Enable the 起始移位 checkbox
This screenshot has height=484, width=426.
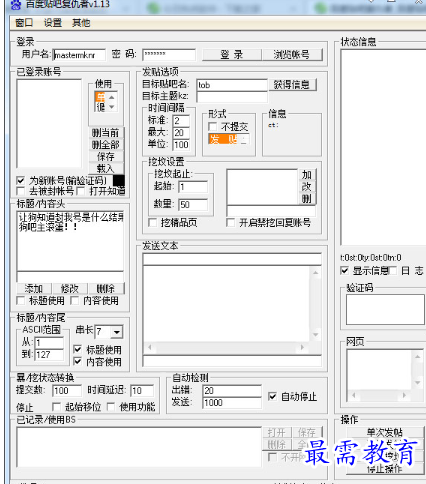[57, 407]
